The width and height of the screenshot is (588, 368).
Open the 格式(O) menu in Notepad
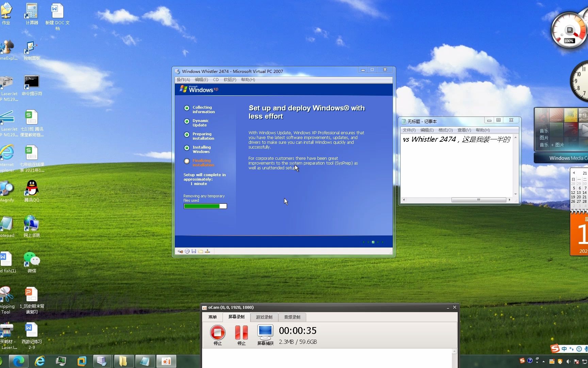coord(445,130)
